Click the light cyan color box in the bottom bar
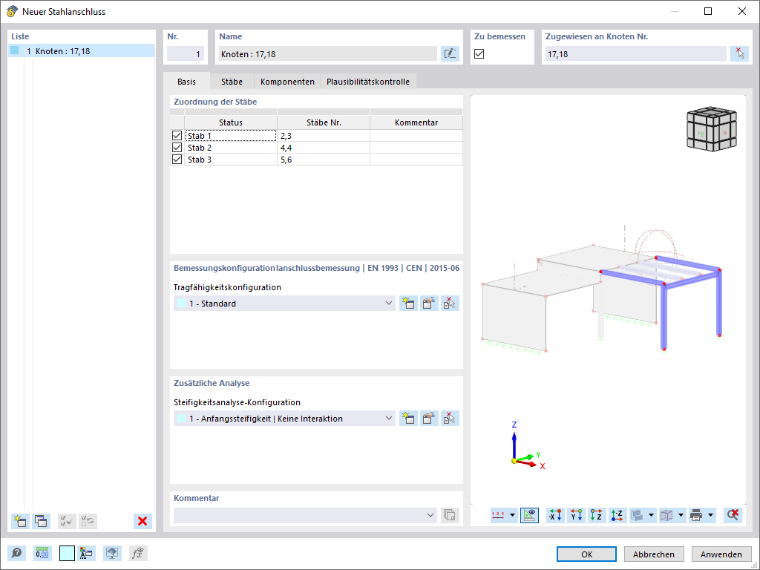Viewport: 760px width, 570px height. point(67,553)
